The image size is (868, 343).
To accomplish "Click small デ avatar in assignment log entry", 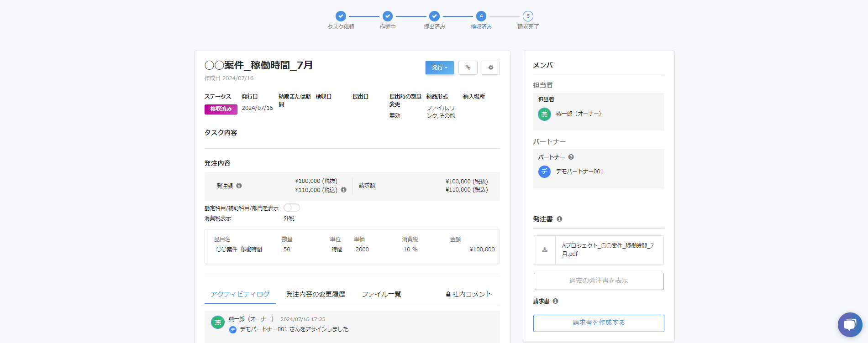I will pos(233,329).
